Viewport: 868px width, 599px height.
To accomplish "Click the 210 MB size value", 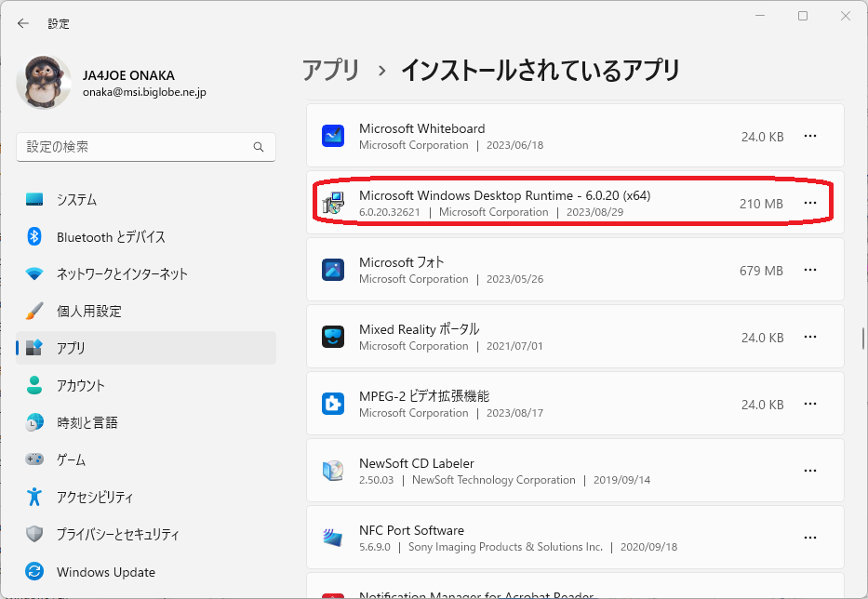I will [x=761, y=204].
